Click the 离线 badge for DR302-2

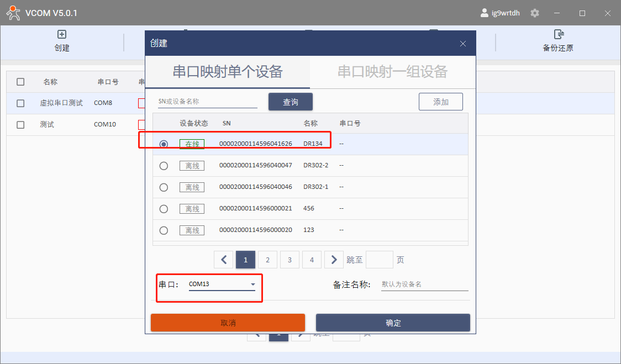192,166
